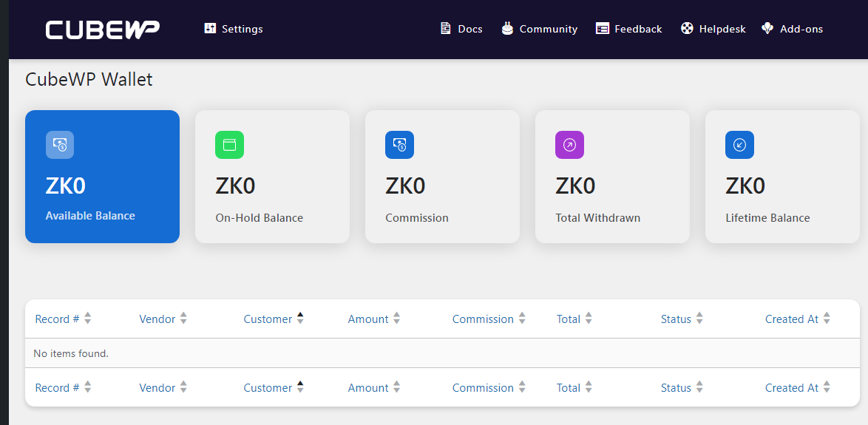Open the Docs link in header
This screenshot has width=868, height=425.
point(461,29)
